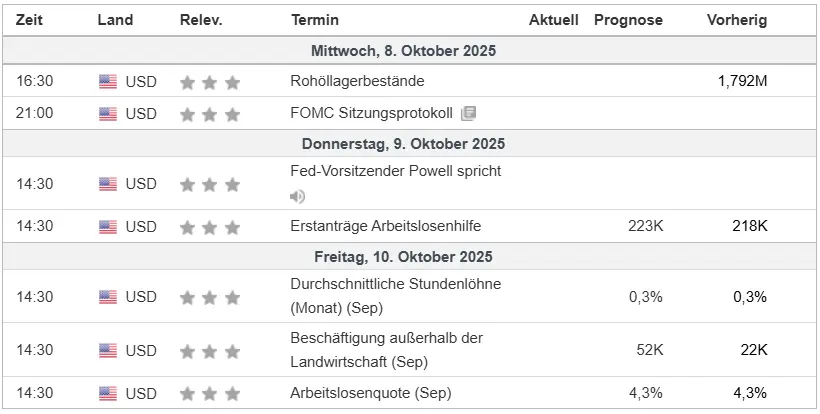Open Beschäftigung außerhalb der Landwirtschaft event
The height and width of the screenshot is (414, 820).
(386, 338)
